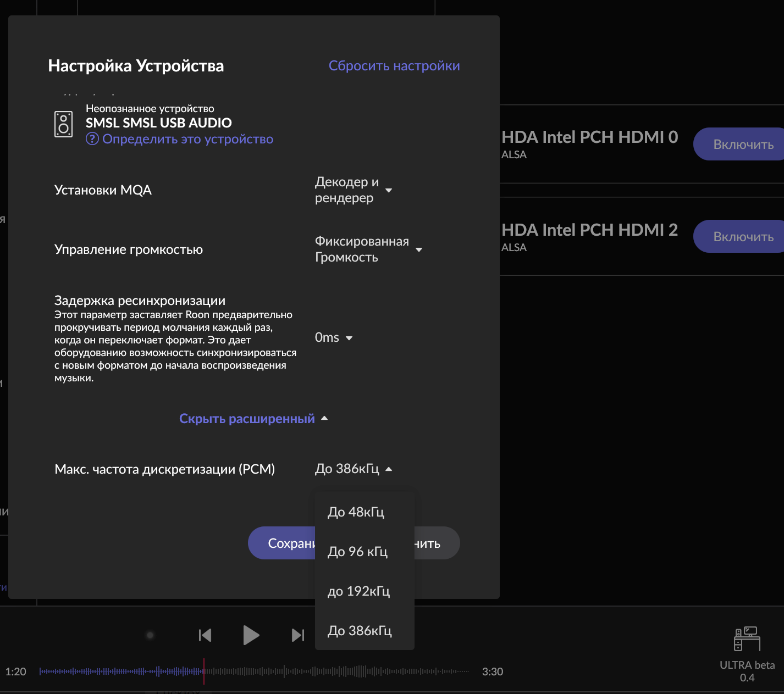Collapse advanced settings via 'Скрыть расширенный'
Image resolution: width=784 pixels, height=694 pixels.
[x=253, y=419]
